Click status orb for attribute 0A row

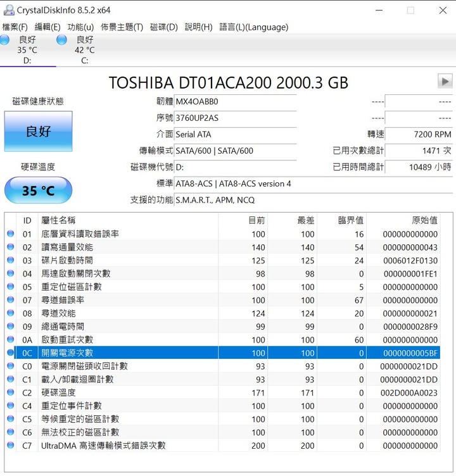click(x=11, y=339)
